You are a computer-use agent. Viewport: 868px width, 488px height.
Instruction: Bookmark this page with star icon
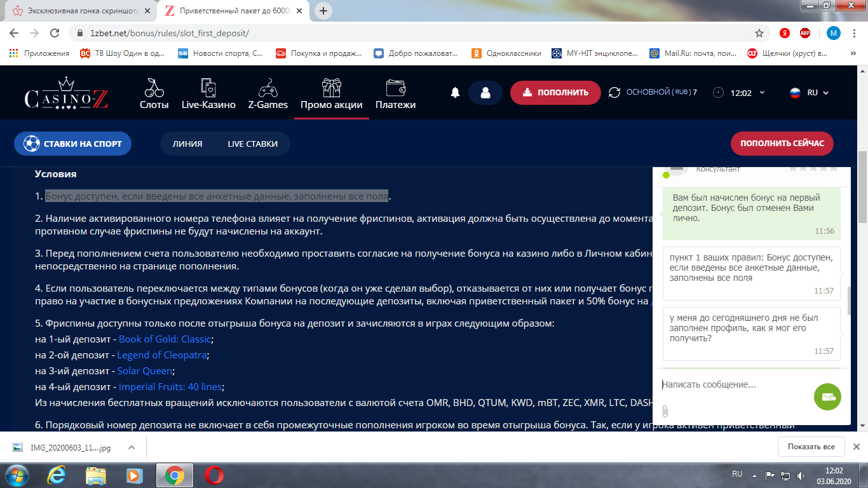tap(759, 33)
